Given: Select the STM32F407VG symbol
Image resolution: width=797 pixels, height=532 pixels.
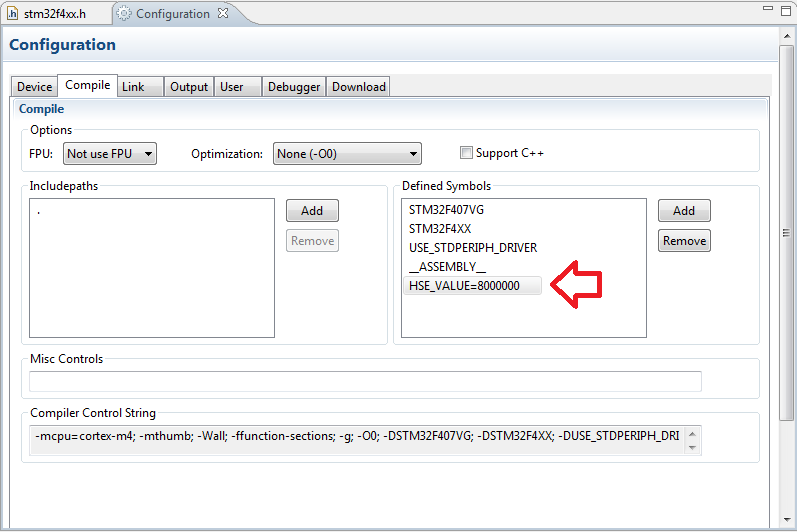Looking at the screenshot, I should (446, 210).
